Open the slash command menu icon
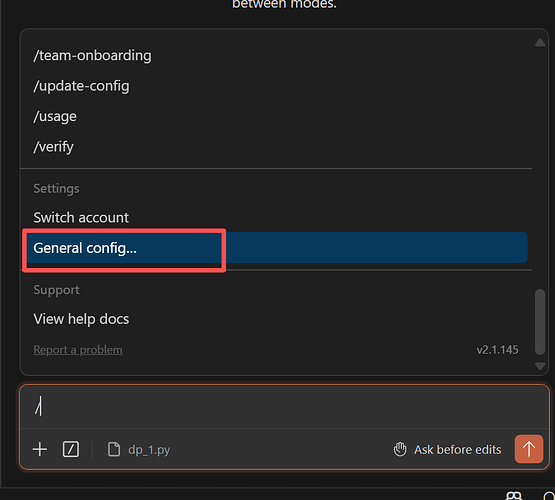This screenshot has width=555, height=500. (x=71, y=449)
